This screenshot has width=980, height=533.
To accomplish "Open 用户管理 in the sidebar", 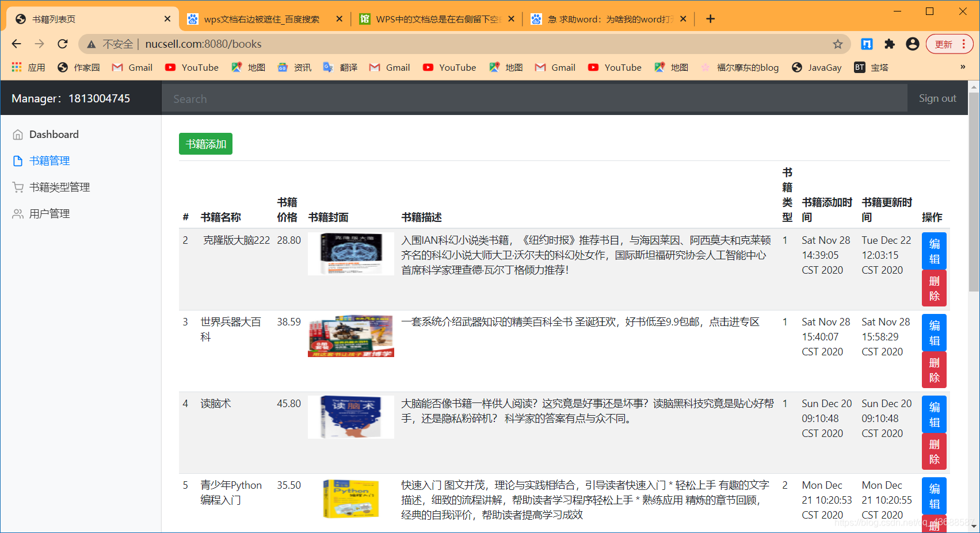I will click(49, 214).
